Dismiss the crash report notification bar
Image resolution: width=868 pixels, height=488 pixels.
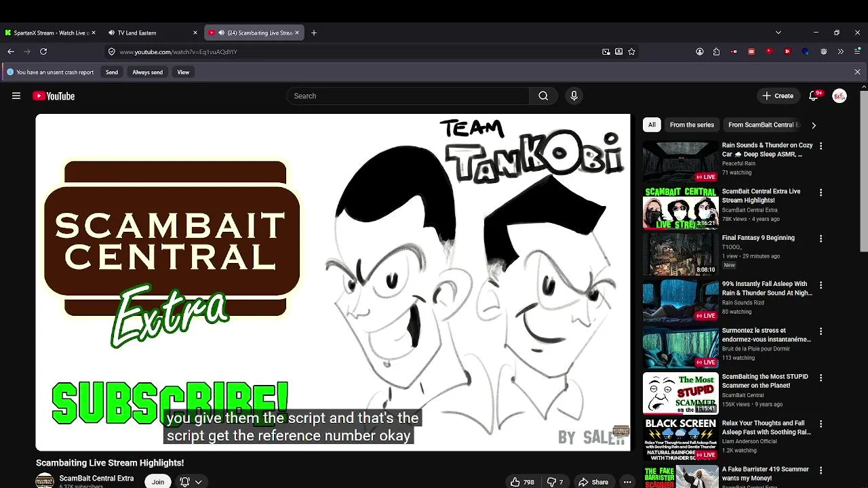tap(857, 72)
